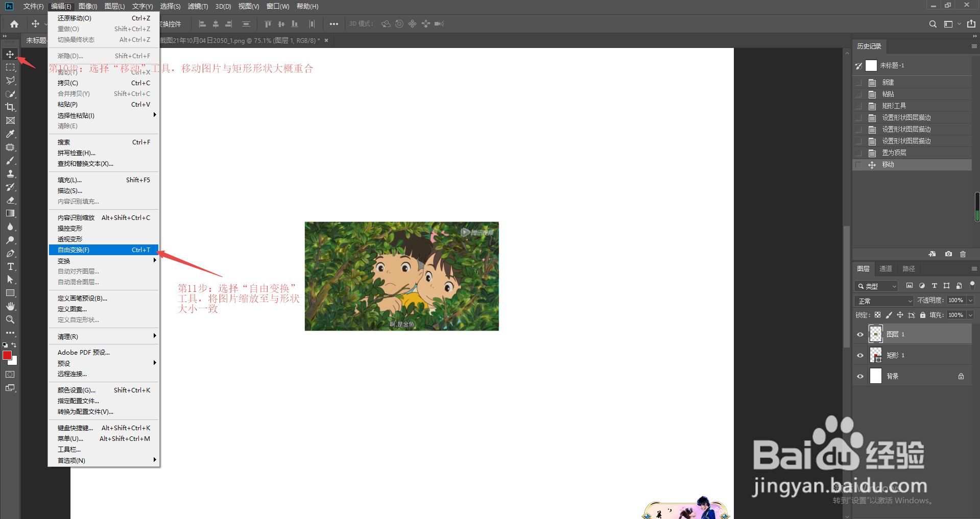Click the opacity value field
The height and width of the screenshot is (519, 980).
956,301
